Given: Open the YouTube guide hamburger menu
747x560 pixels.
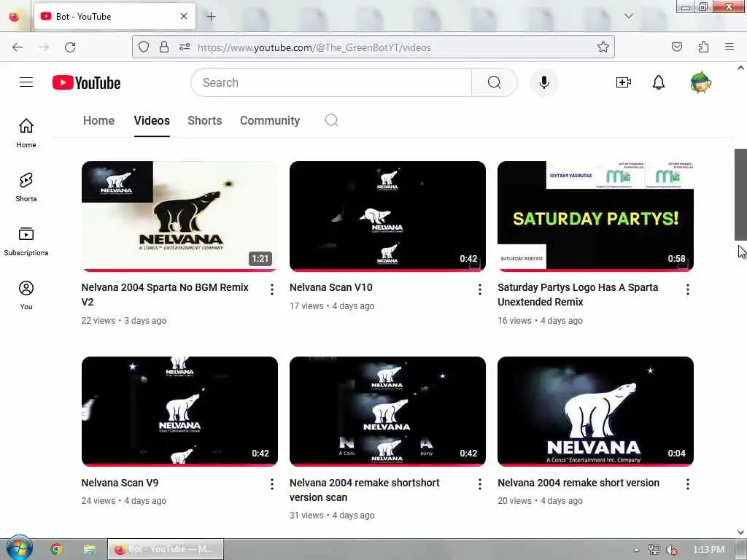Looking at the screenshot, I should (26, 82).
